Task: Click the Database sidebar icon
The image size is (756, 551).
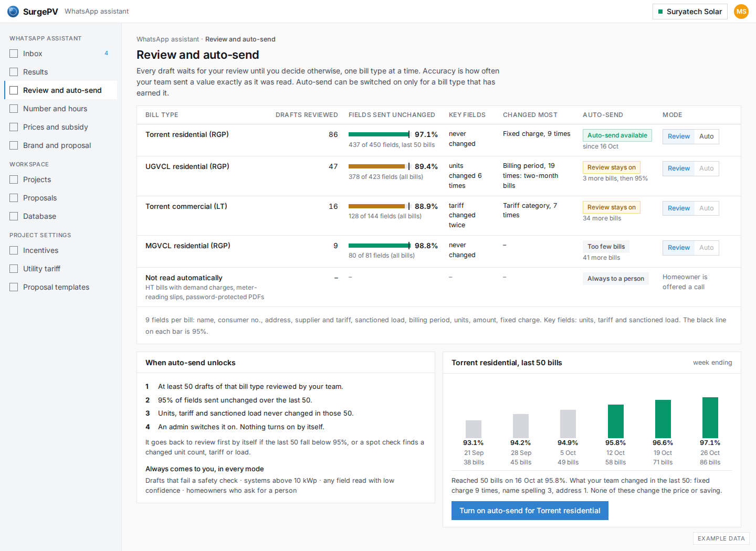Action: point(14,216)
